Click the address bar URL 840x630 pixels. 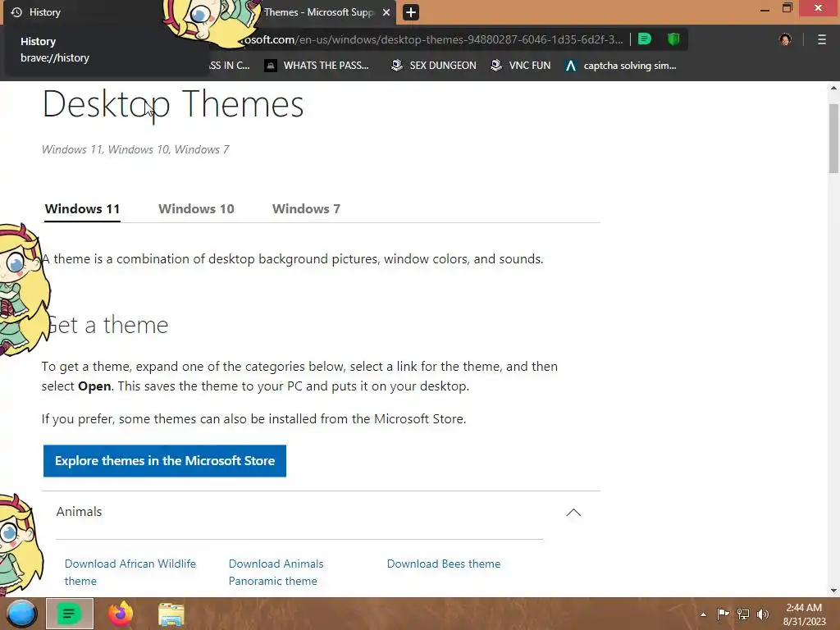(x=431, y=39)
